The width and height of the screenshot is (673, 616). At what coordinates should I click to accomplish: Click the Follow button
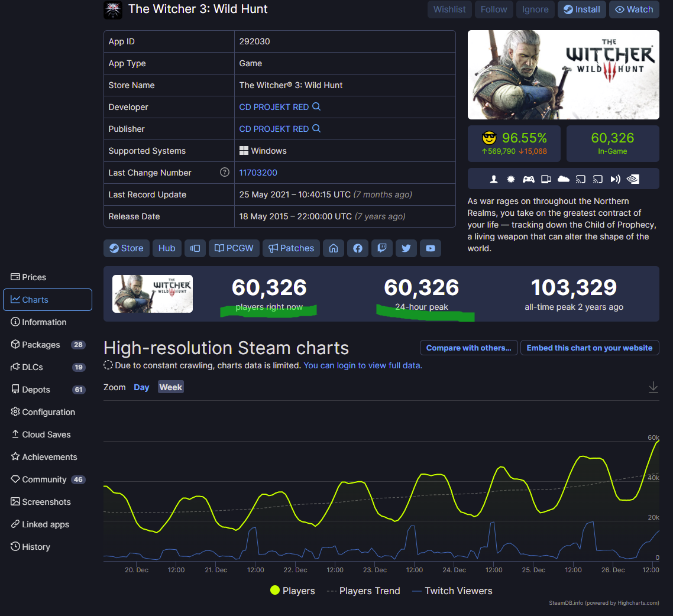pyautogui.click(x=494, y=9)
